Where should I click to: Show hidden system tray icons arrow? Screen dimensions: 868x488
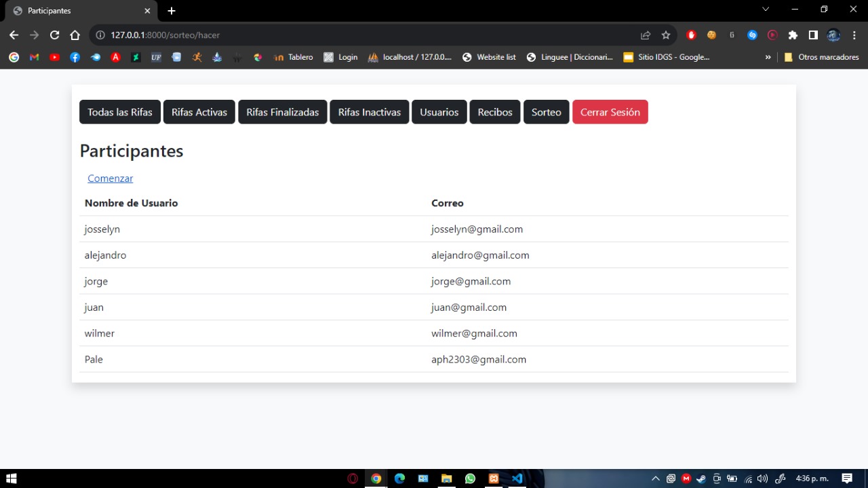655,478
